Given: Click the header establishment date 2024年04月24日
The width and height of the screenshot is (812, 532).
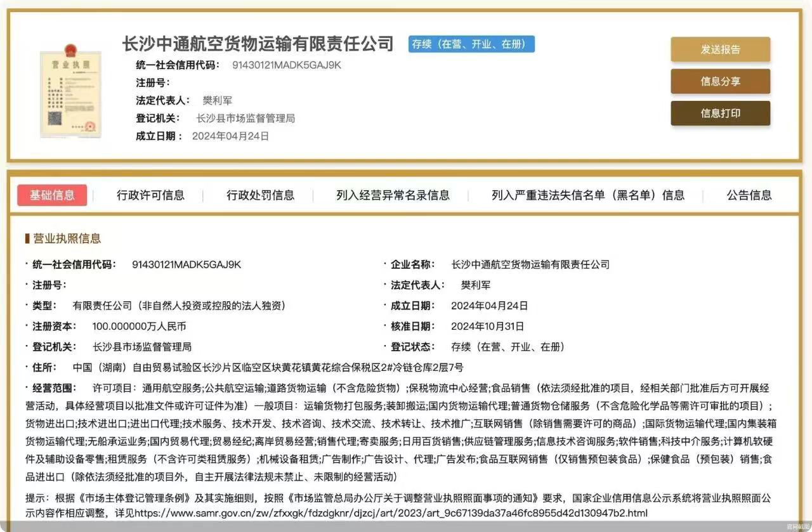Looking at the screenshot, I should click(230, 136).
